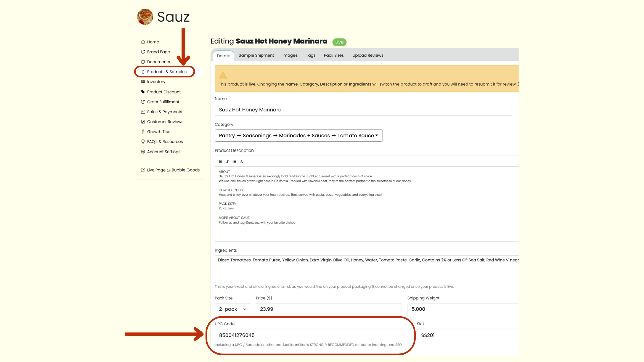Click the Sauz brand logo image

[x=145, y=17]
